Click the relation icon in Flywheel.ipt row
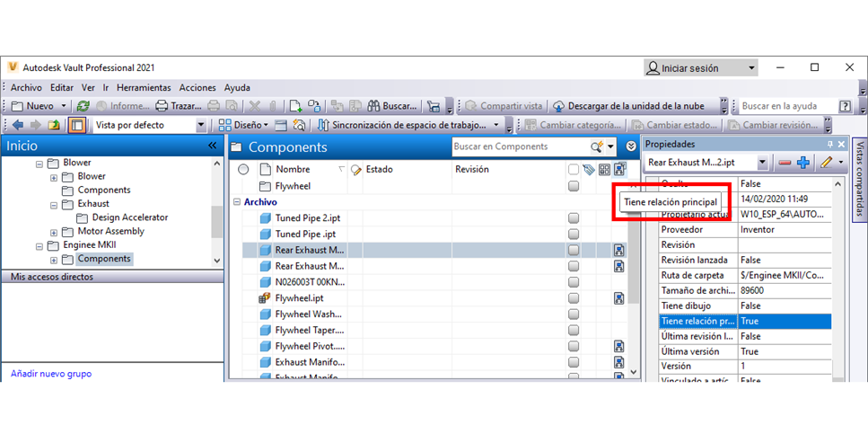Image resolution: width=868 pixels, height=443 pixels. tap(618, 298)
